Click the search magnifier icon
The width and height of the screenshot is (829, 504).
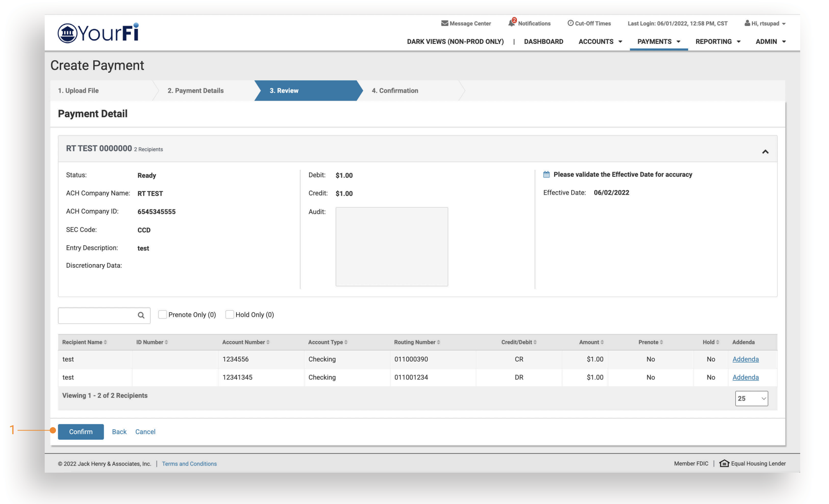(141, 315)
